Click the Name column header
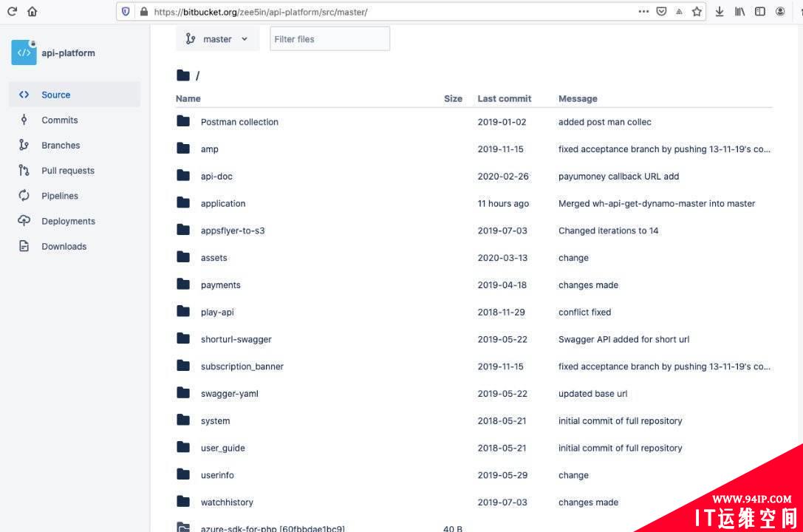Screen dimensions: 803x532 pos(188,98)
